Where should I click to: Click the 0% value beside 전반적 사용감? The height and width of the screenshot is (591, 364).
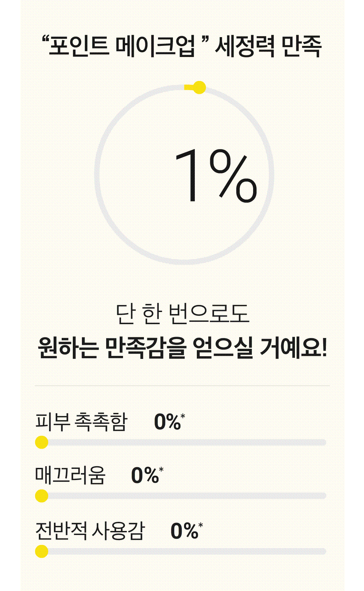coord(184,531)
